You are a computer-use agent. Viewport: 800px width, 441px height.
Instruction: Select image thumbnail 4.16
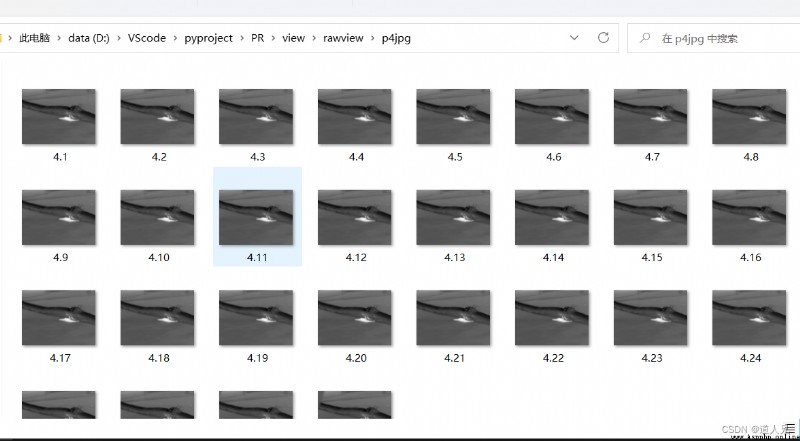coord(749,217)
